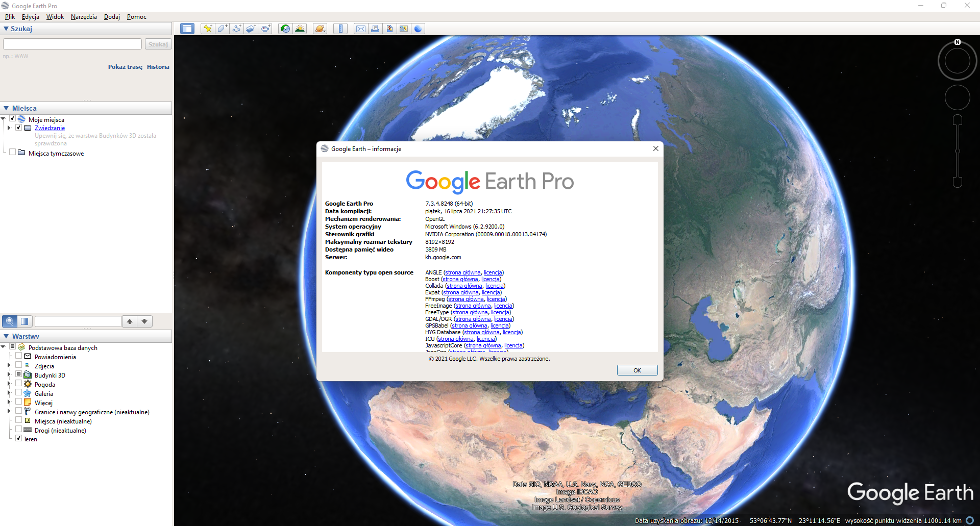Click the Email envelope toolbar icon

pyautogui.click(x=361, y=29)
